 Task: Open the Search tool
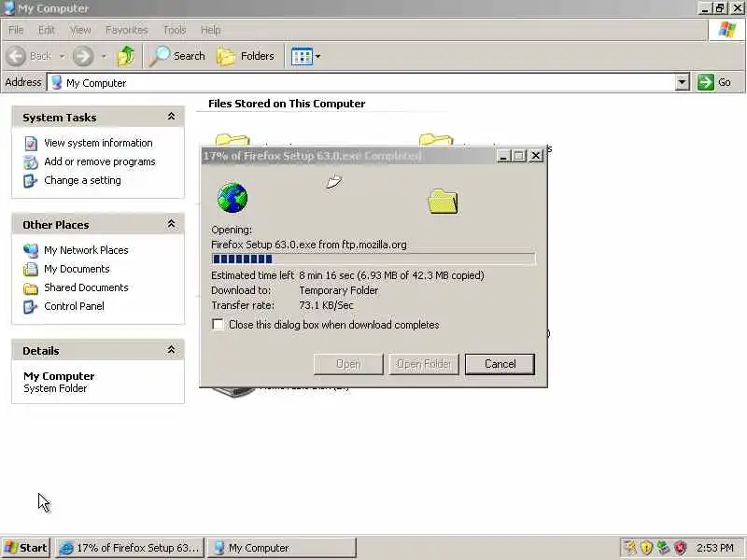(x=176, y=56)
